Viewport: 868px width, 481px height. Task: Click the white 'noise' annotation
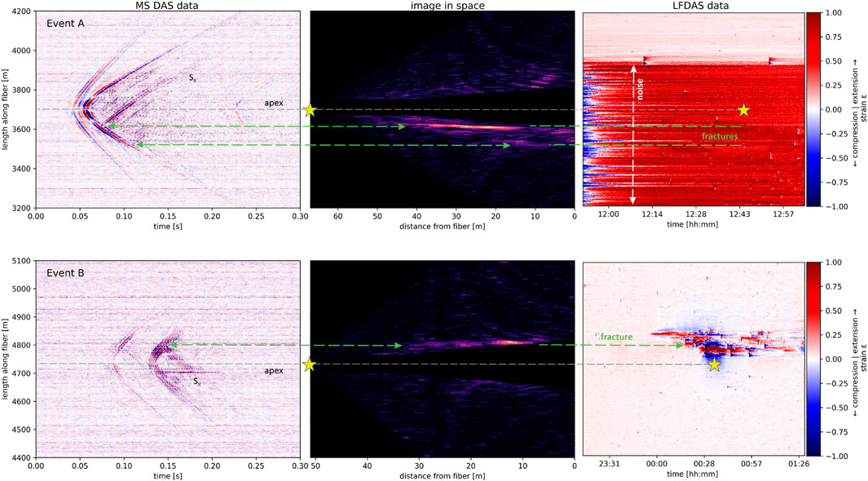[639, 90]
